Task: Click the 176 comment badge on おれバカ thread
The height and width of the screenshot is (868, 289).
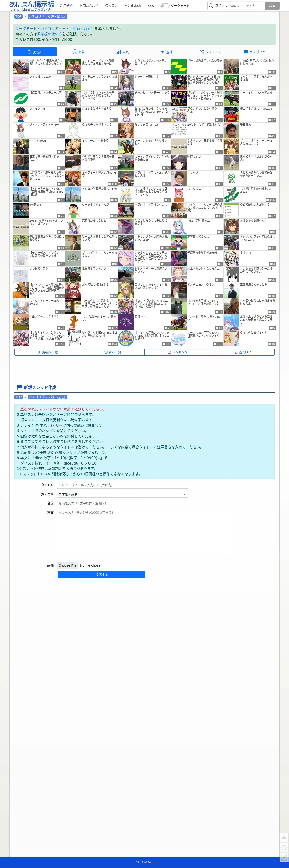Action: pyautogui.click(x=165, y=120)
